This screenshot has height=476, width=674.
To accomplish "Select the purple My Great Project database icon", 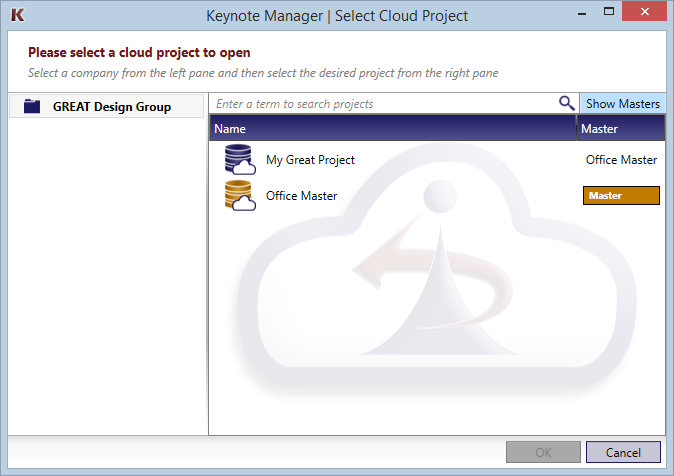I will click(x=240, y=160).
